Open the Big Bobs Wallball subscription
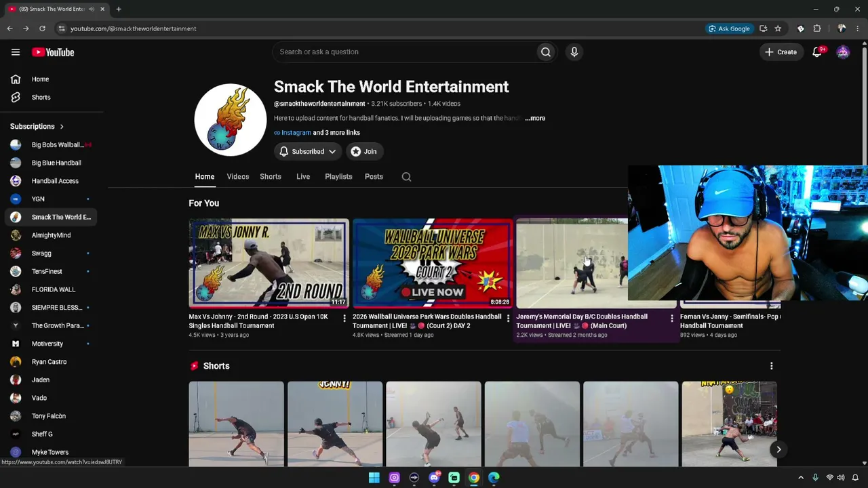This screenshot has width=868, height=488. [52, 145]
